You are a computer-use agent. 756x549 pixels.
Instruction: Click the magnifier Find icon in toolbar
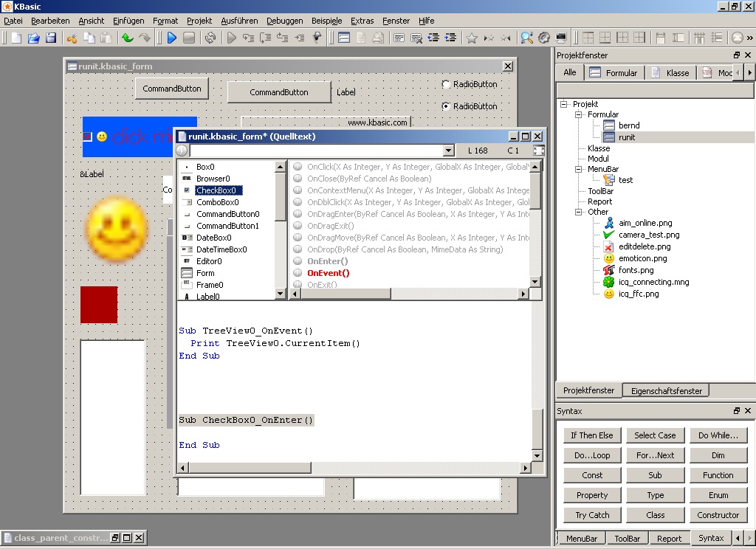(526, 38)
